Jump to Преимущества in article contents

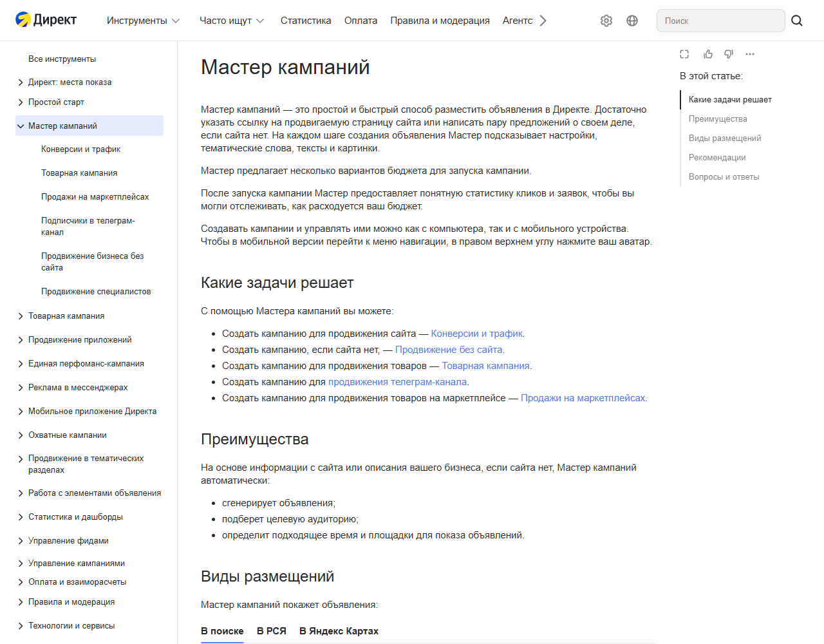pyautogui.click(x=718, y=119)
